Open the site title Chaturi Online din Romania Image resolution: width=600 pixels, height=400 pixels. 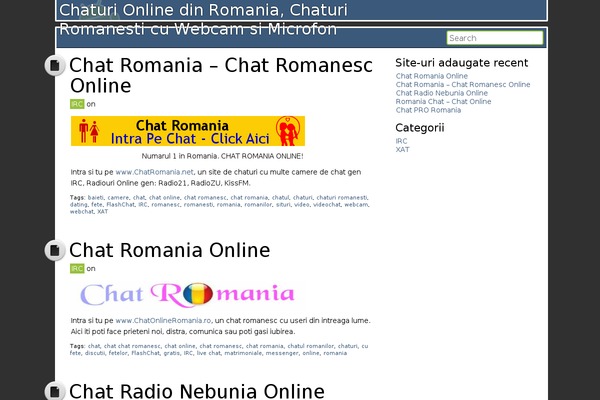click(203, 19)
